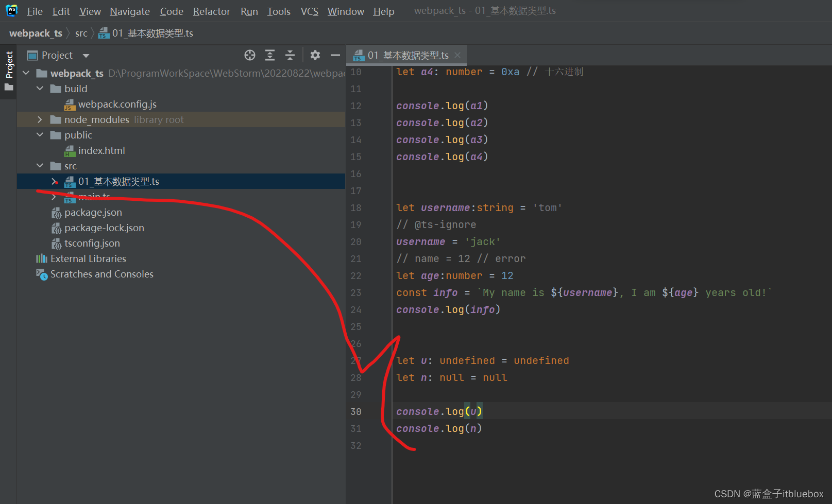832x504 pixels.
Task: Select webpack.config.js in the tree
Action: point(117,105)
